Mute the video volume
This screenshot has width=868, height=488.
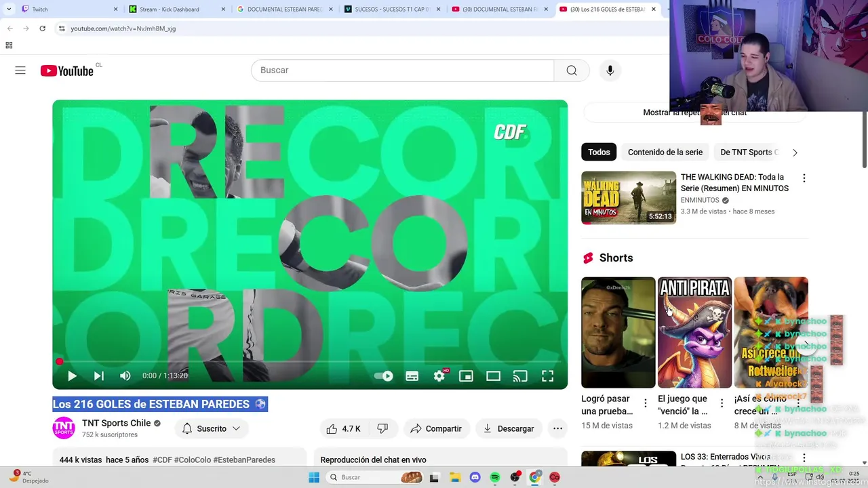tap(125, 375)
